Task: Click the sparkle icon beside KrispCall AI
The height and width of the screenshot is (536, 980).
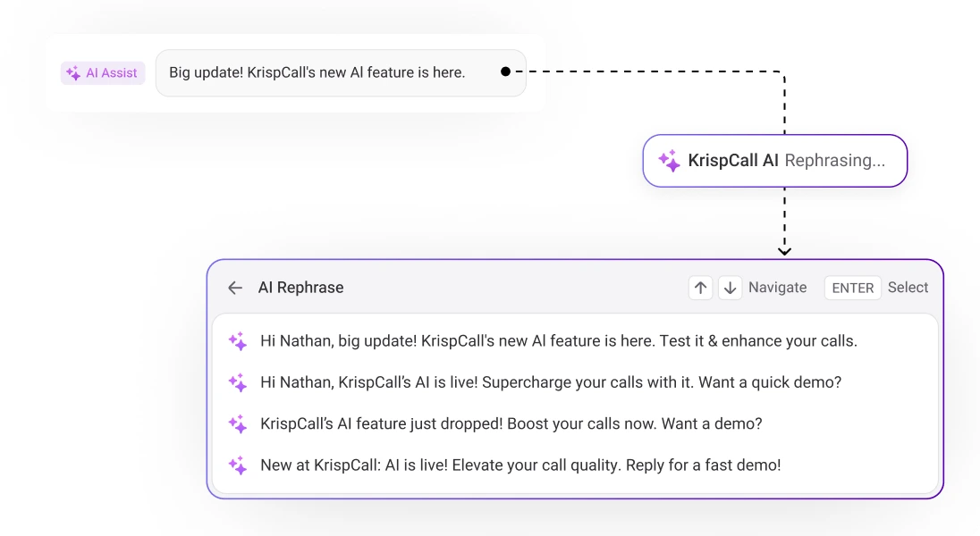Action: (x=669, y=161)
